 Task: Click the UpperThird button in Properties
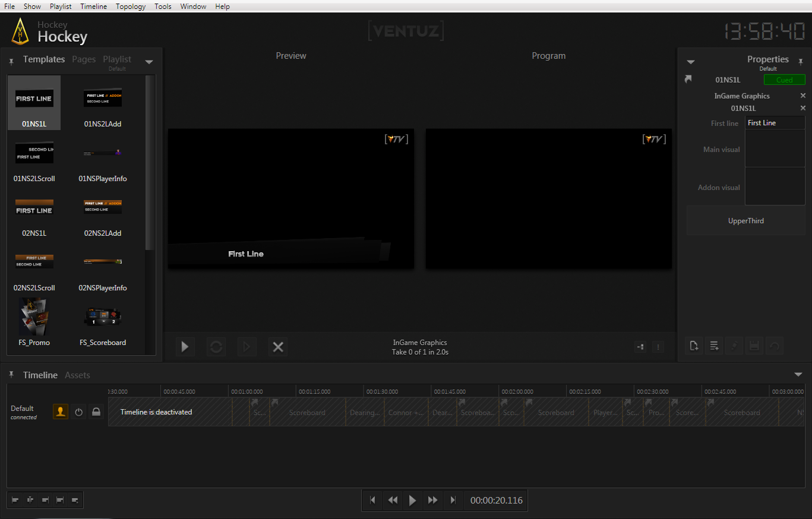click(x=745, y=221)
